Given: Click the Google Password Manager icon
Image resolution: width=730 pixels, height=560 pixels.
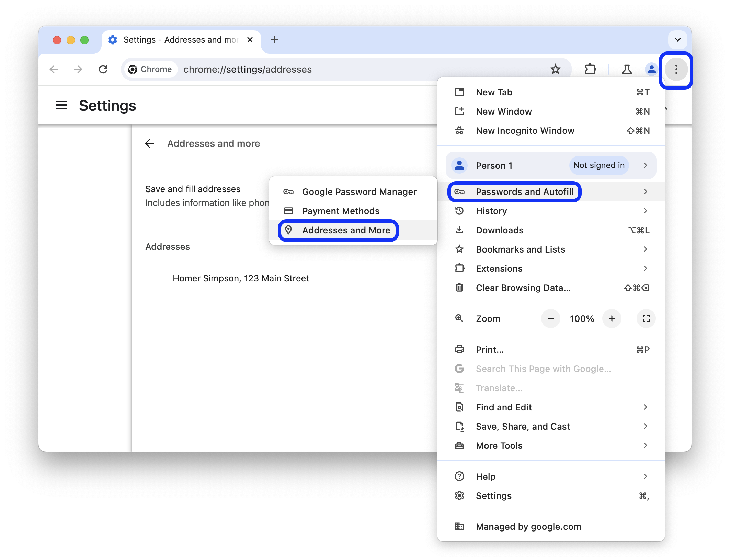Looking at the screenshot, I should click(288, 190).
